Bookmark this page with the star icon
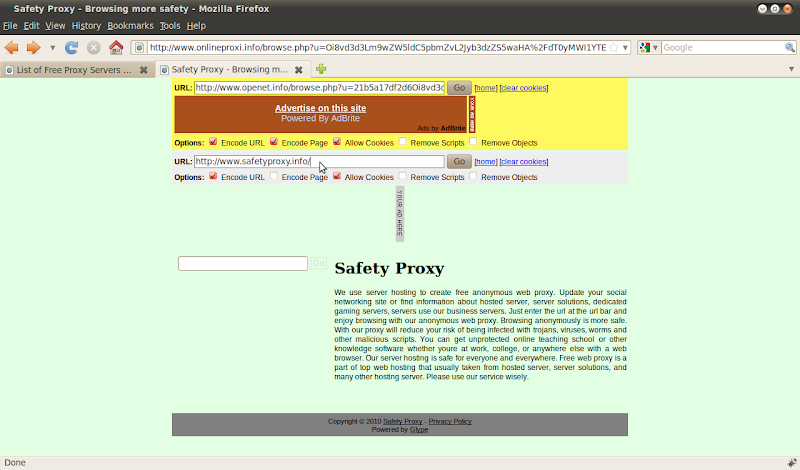Image resolution: width=800 pixels, height=470 pixels. click(614, 47)
